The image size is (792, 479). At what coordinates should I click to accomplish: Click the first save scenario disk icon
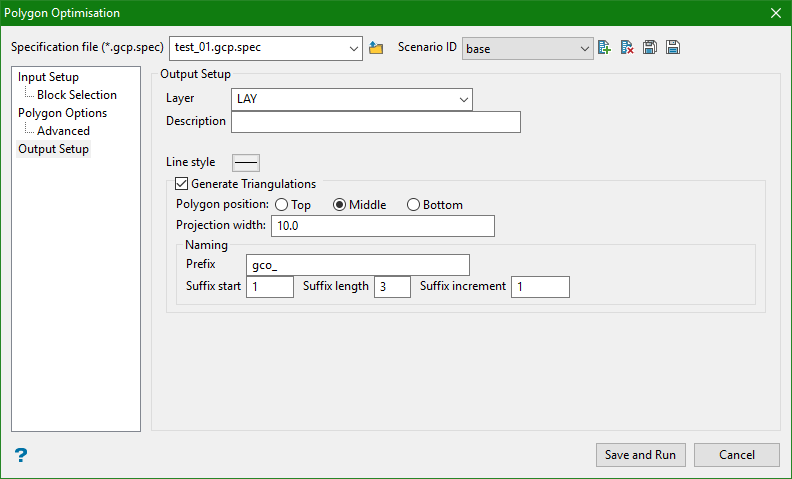[650, 48]
